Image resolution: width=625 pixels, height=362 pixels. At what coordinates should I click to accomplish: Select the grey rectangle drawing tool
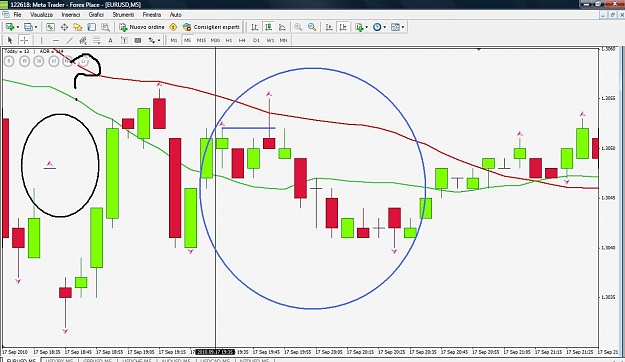tap(138, 40)
